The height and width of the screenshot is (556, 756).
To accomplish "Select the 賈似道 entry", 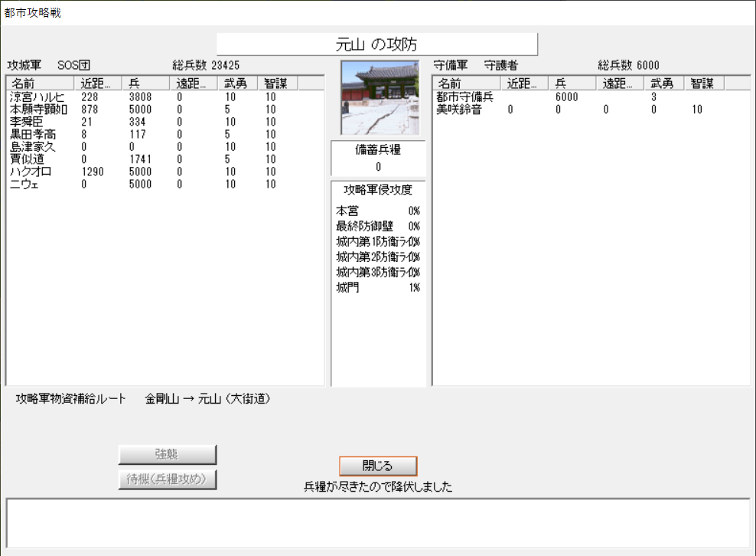I will (27, 159).
